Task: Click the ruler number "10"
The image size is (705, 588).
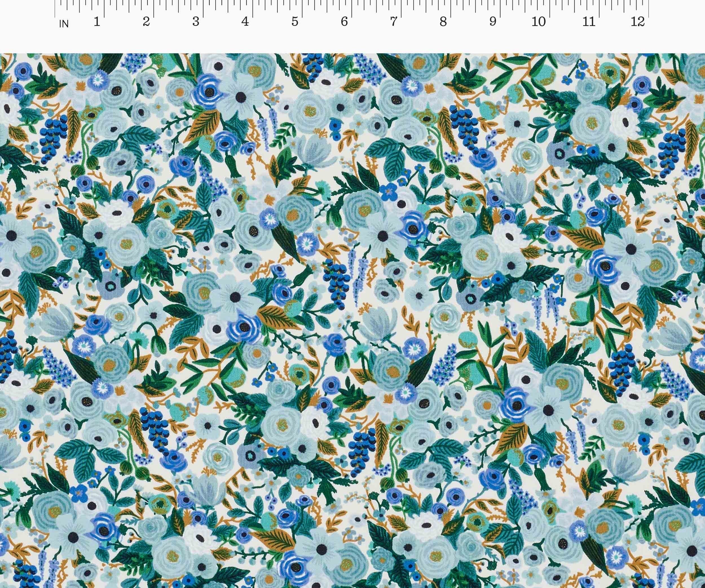Action: (x=539, y=22)
